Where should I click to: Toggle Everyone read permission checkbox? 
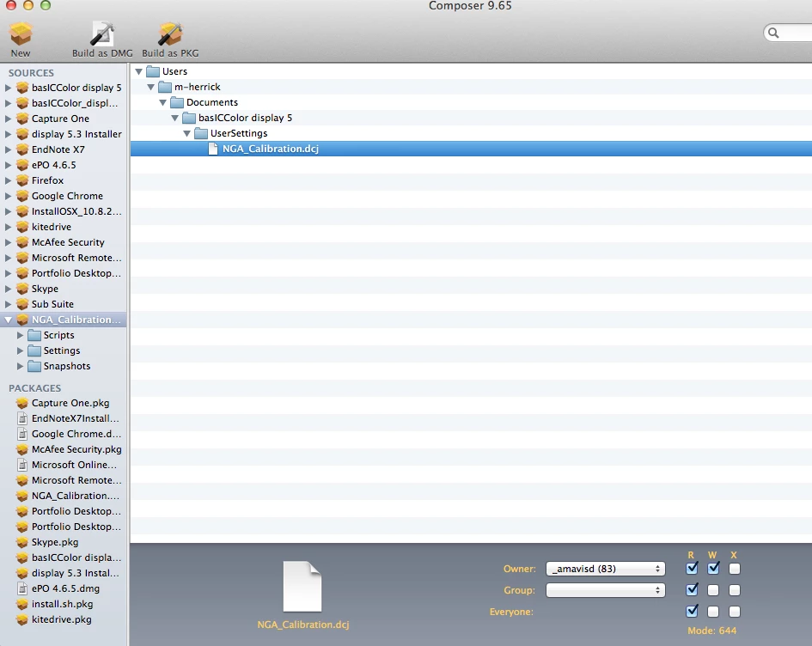[x=692, y=612]
